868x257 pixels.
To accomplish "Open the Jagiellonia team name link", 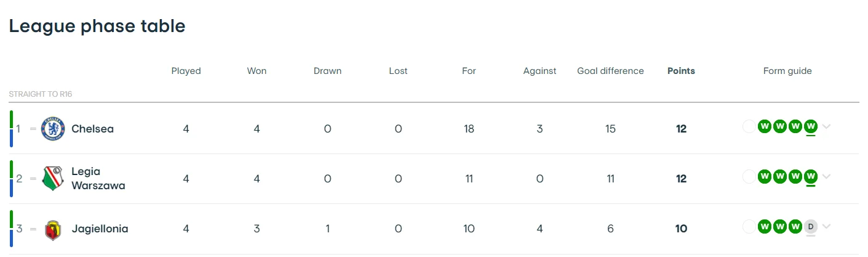I will 100,229.
